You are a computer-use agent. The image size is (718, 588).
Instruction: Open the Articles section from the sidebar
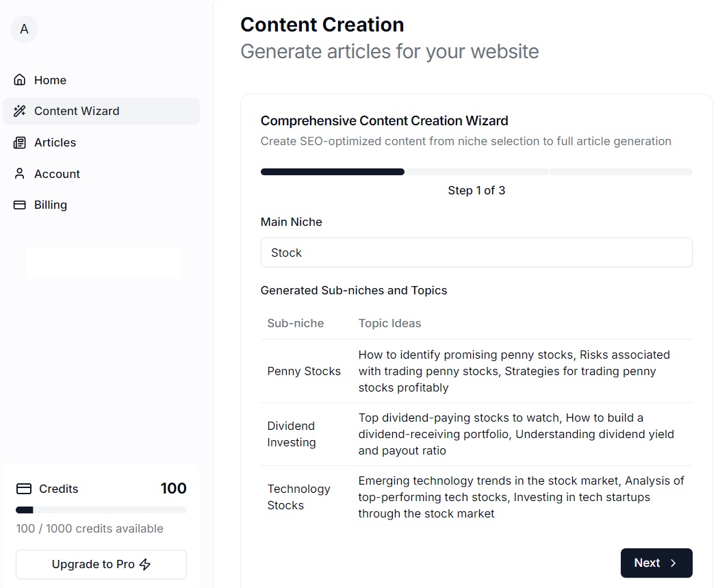pos(55,142)
